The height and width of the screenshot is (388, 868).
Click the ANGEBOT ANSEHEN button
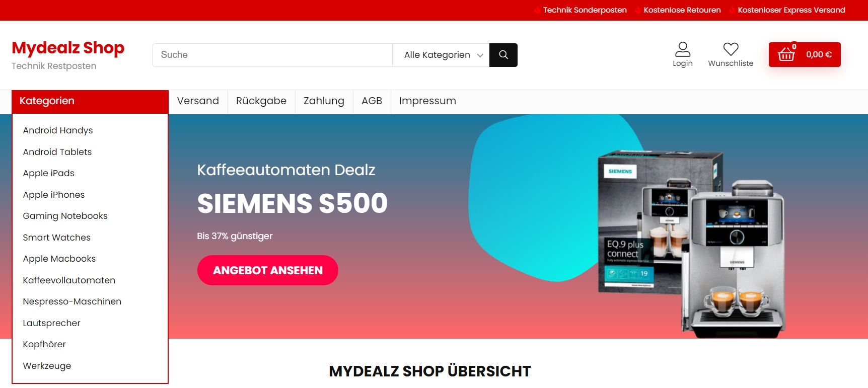(268, 270)
